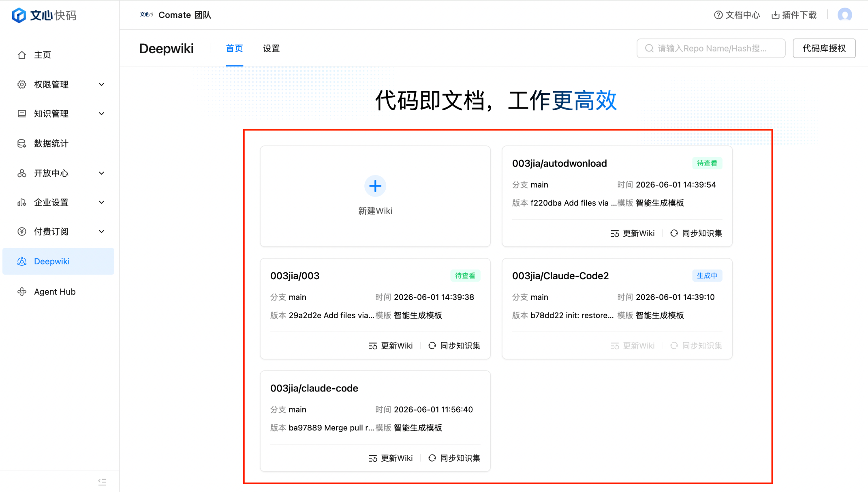Click 更新Wiki icon on 003jia/003 card
This screenshot has width=868, height=492.
pos(373,346)
